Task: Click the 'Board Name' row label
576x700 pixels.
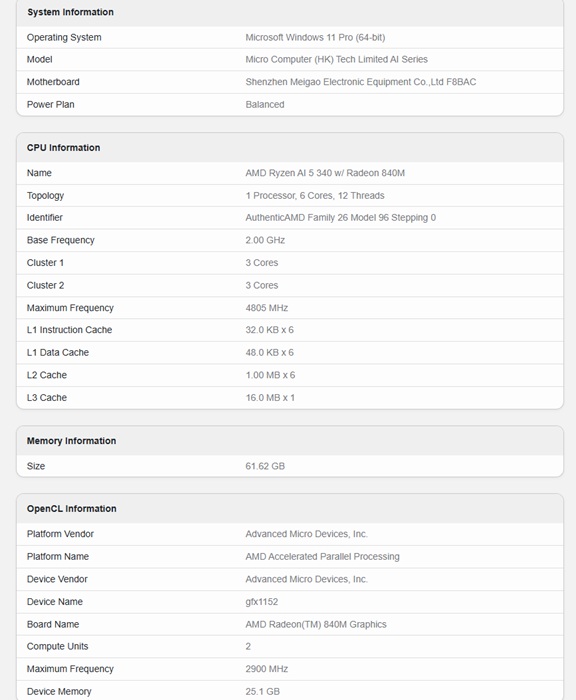Action: [53, 625]
